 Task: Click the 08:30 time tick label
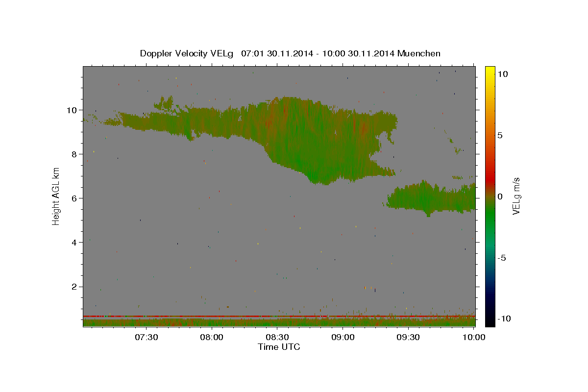click(x=277, y=337)
